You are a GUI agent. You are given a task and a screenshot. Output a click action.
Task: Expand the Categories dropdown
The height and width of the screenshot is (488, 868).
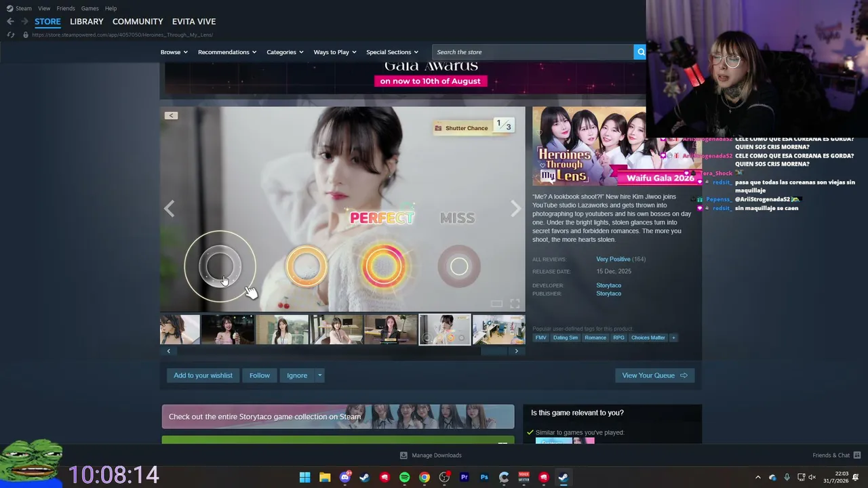(x=285, y=52)
